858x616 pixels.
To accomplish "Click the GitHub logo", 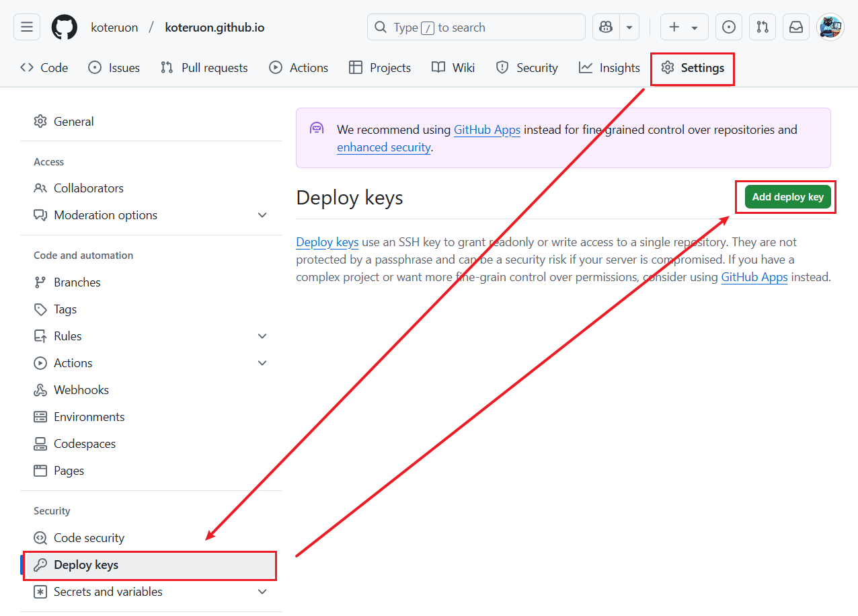I will coord(65,27).
